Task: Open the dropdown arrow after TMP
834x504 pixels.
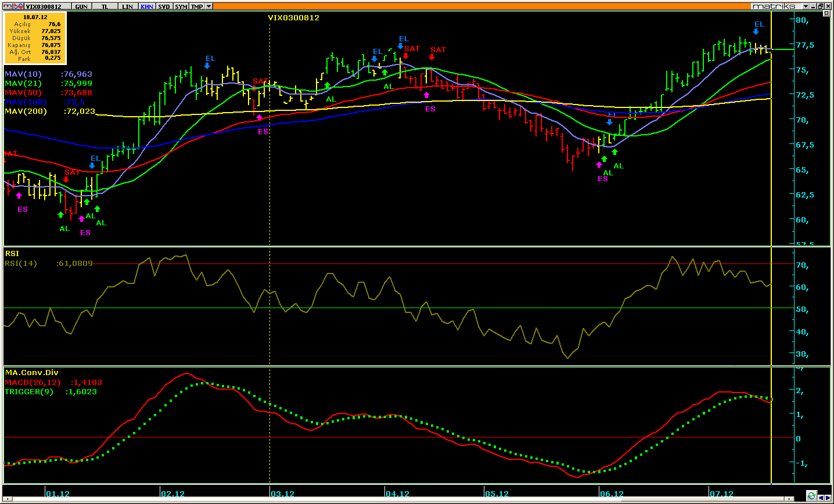Action: [209, 6]
